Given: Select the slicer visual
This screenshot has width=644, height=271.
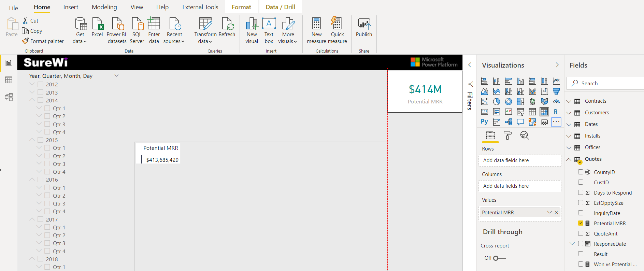Looking at the screenshot, I should coord(520,112).
